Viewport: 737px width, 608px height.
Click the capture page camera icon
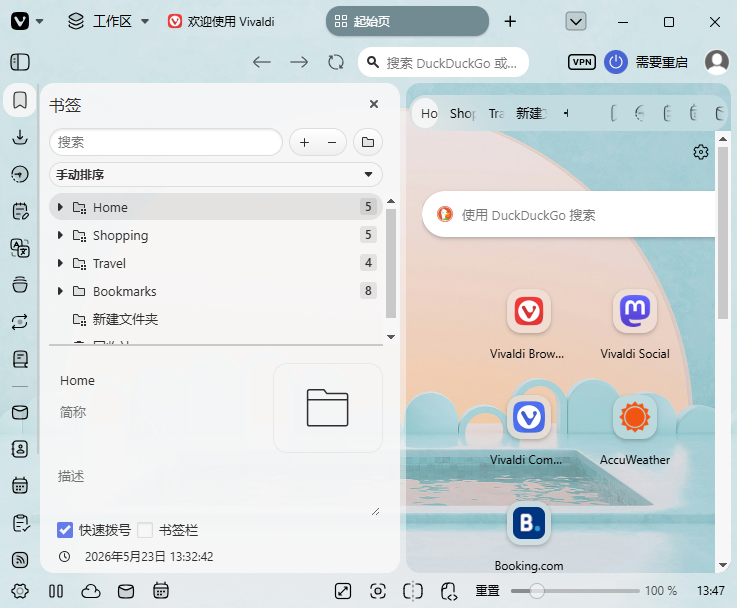378,591
